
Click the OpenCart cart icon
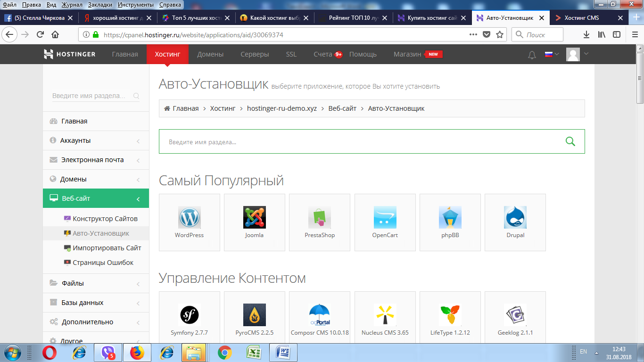pos(385,218)
